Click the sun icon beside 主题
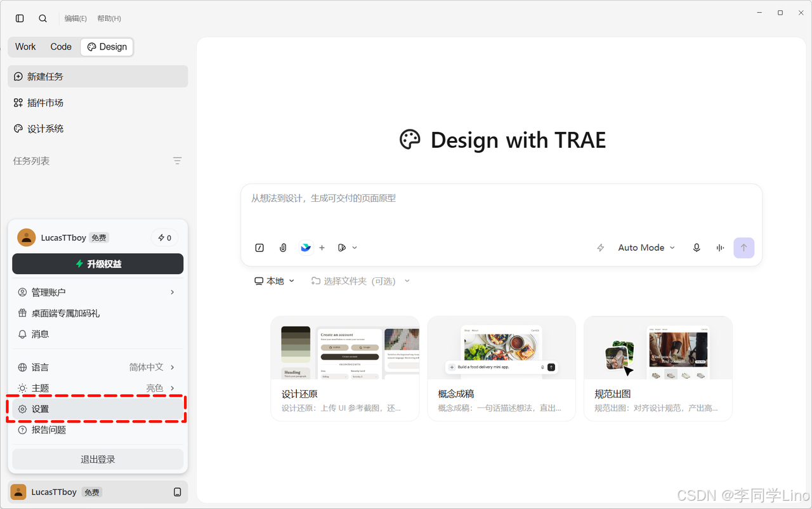The image size is (812, 509). point(22,388)
